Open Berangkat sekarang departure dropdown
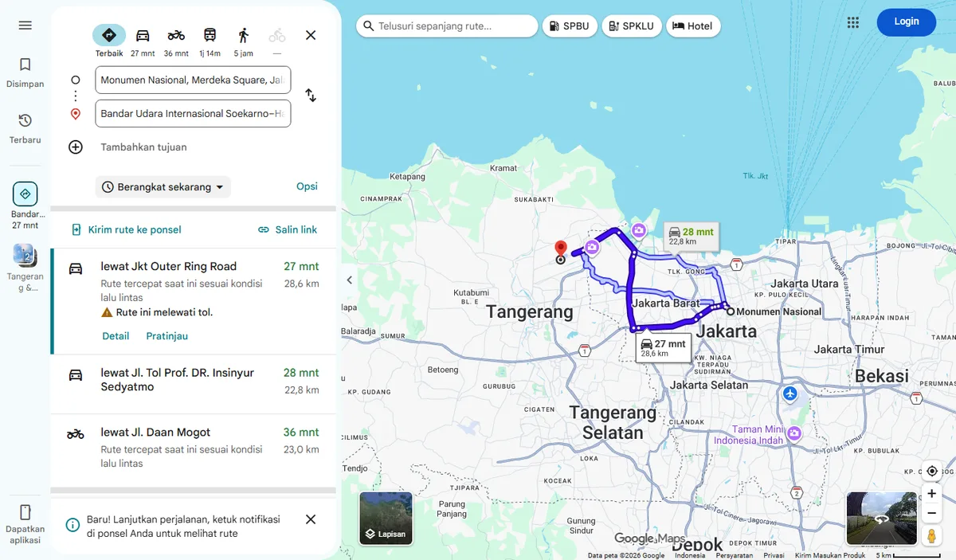The width and height of the screenshot is (956, 560). (163, 187)
